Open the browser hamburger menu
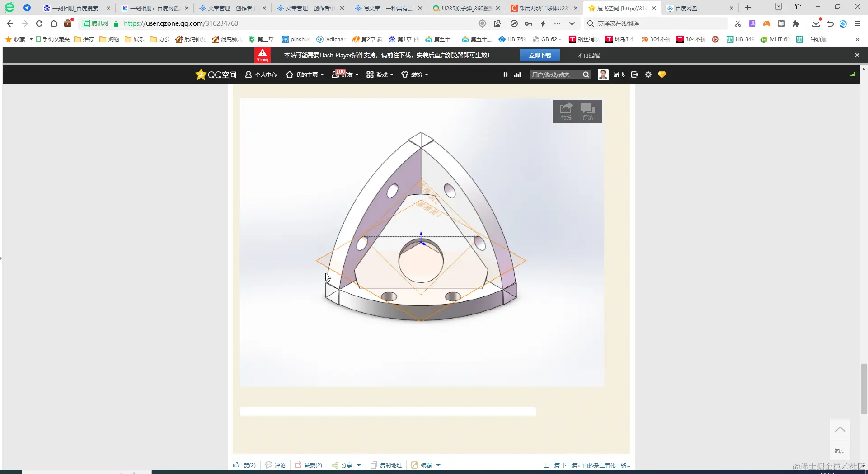The width and height of the screenshot is (868, 474). [x=858, y=23]
